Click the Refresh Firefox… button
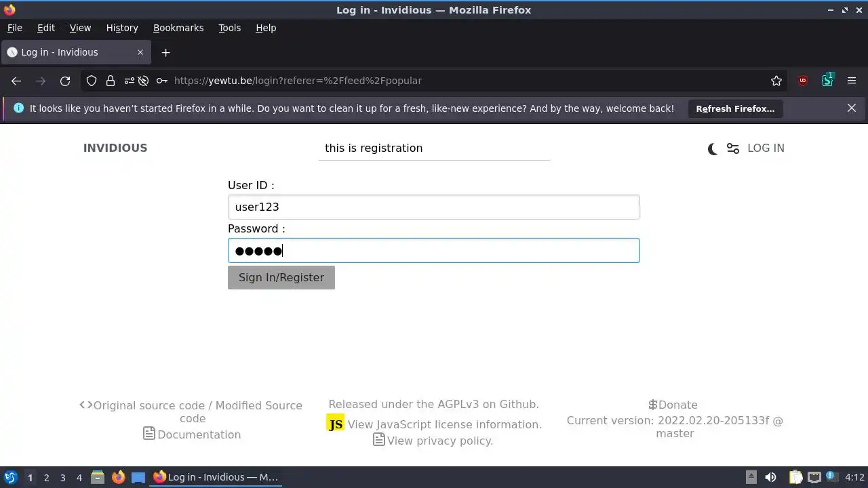Screen dimensions: 868x488 [x=735, y=108]
